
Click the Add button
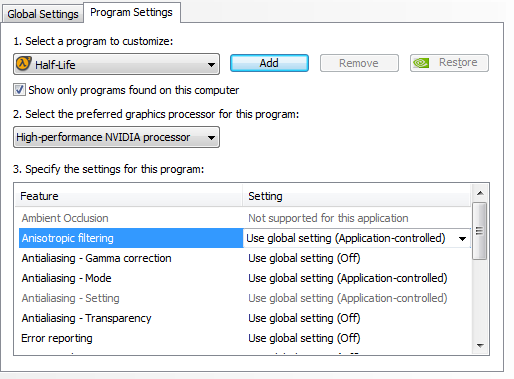point(269,63)
